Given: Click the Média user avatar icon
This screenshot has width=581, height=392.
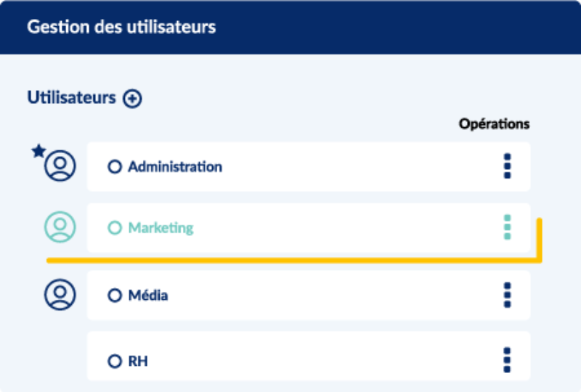Looking at the screenshot, I should (60, 295).
